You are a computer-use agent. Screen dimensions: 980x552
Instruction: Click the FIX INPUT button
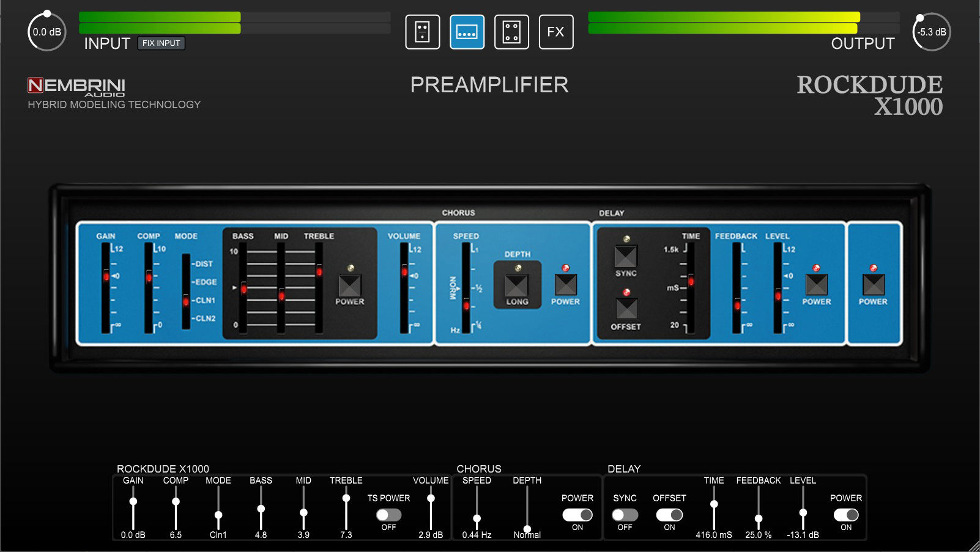[x=161, y=43]
